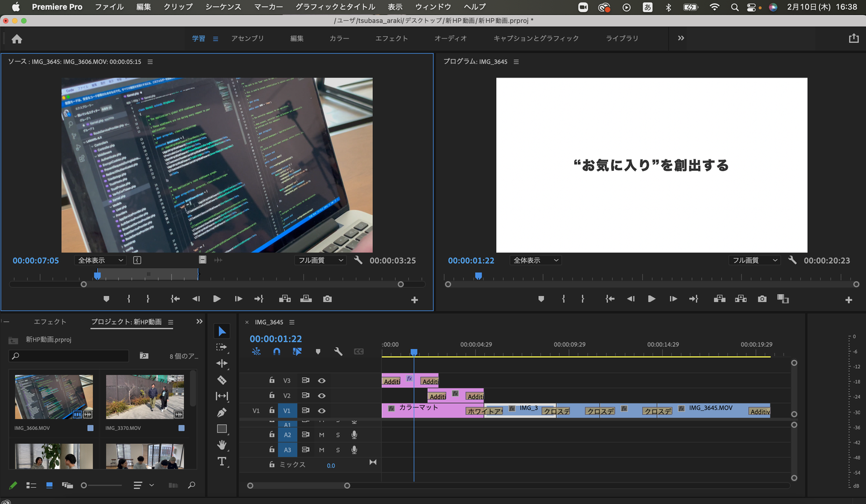
Task: Toggle lock on video track V2
Action: tap(272, 396)
